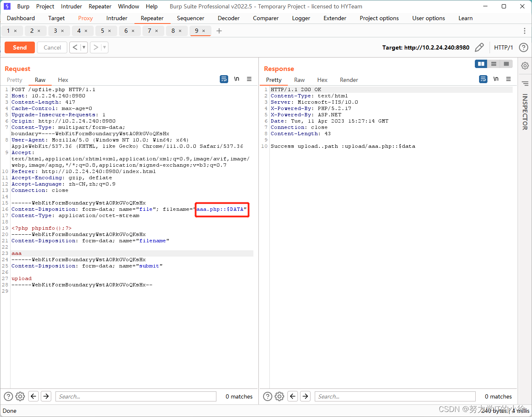Send the request
This screenshot has height=417, width=532.
point(20,47)
